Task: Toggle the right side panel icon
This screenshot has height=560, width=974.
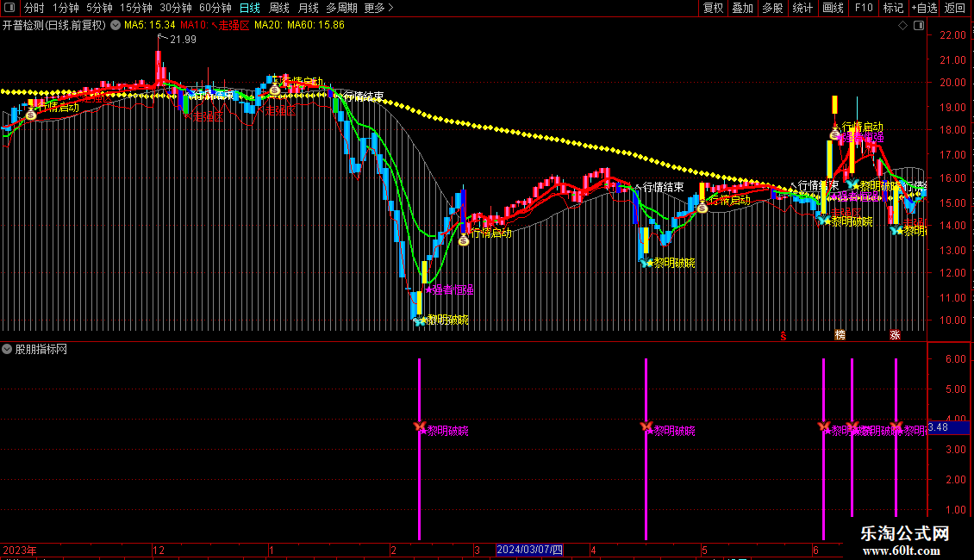Action: point(919,26)
